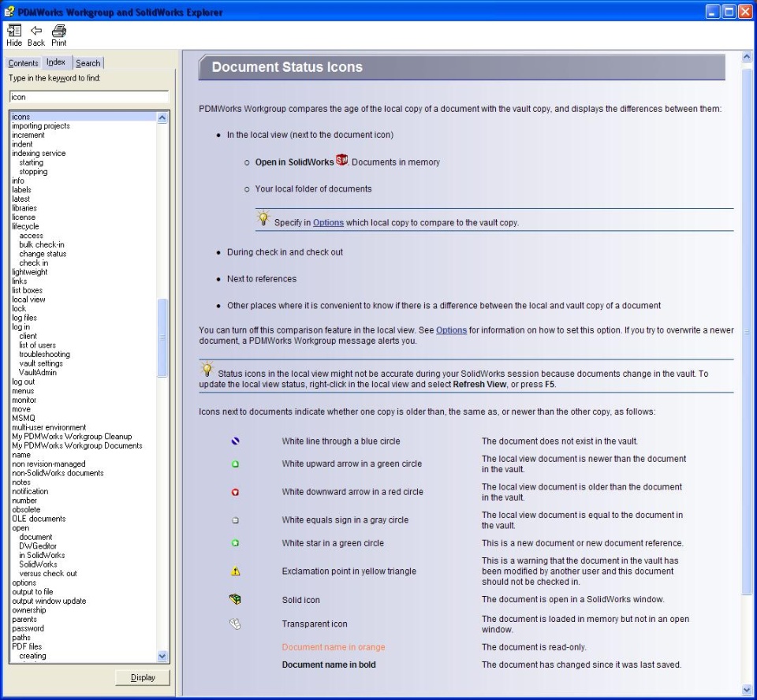Select 'lightweight' index entry

[x=29, y=272]
